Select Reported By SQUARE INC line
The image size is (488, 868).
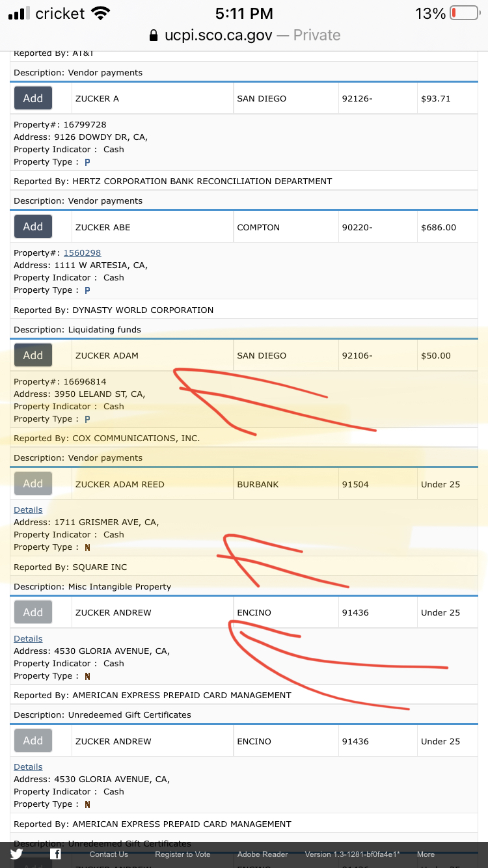pyautogui.click(x=70, y=567)
